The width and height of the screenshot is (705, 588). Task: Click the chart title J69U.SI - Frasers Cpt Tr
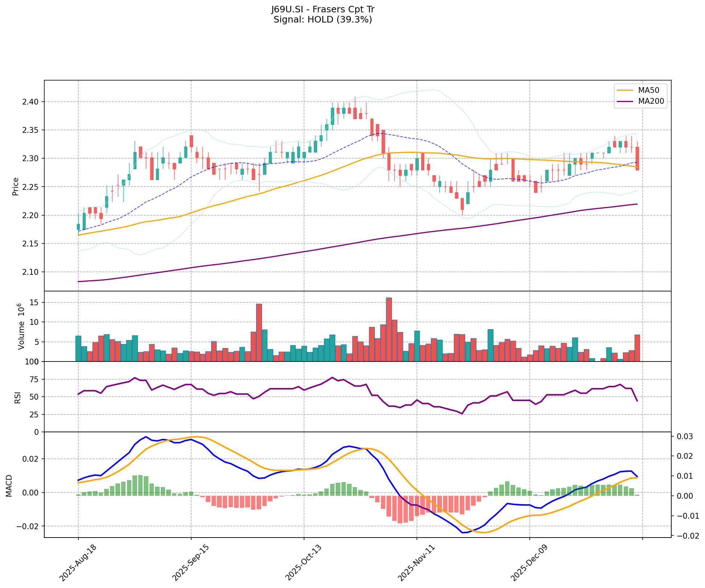323,9
